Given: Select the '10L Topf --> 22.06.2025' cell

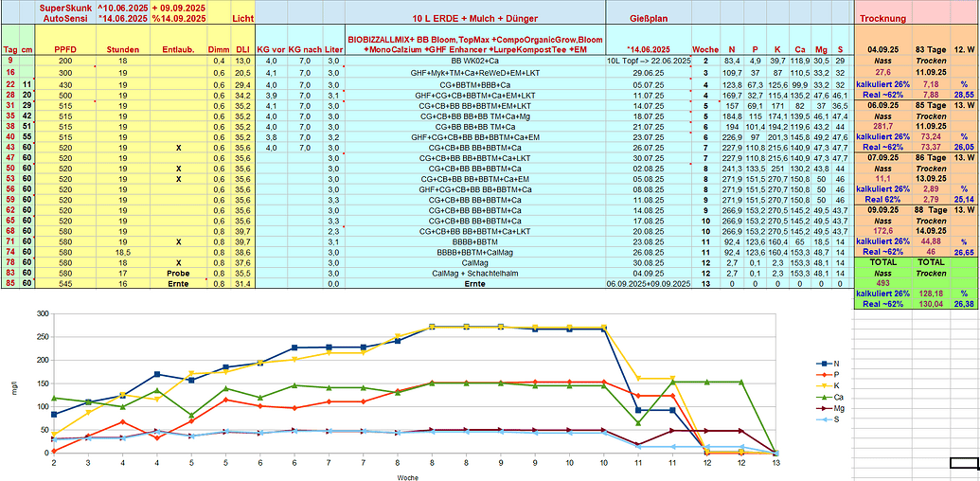Looking at the screenshot, I should click(x=648, y=61).
